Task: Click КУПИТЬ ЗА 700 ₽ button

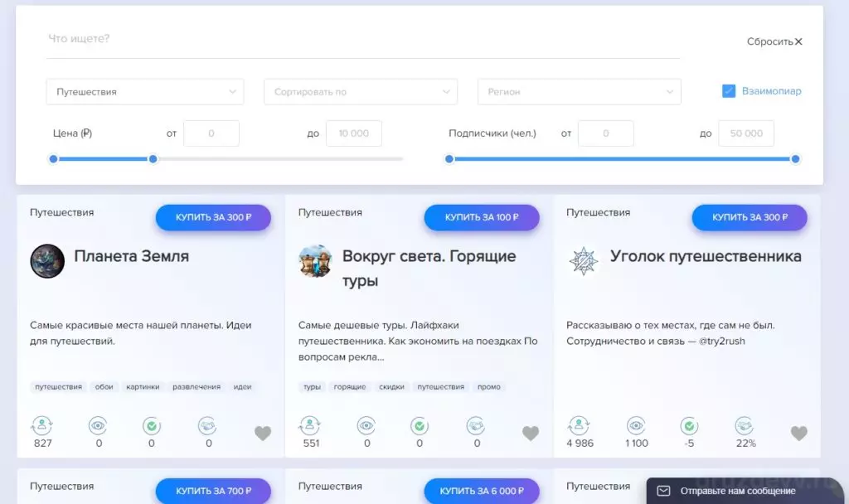Action: (x=213, y=491)
